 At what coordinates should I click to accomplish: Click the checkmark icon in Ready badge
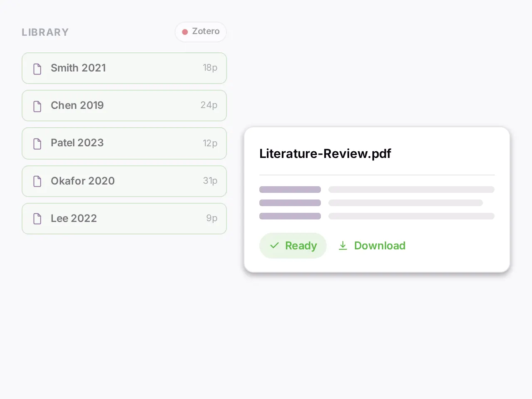pos(274,246)
